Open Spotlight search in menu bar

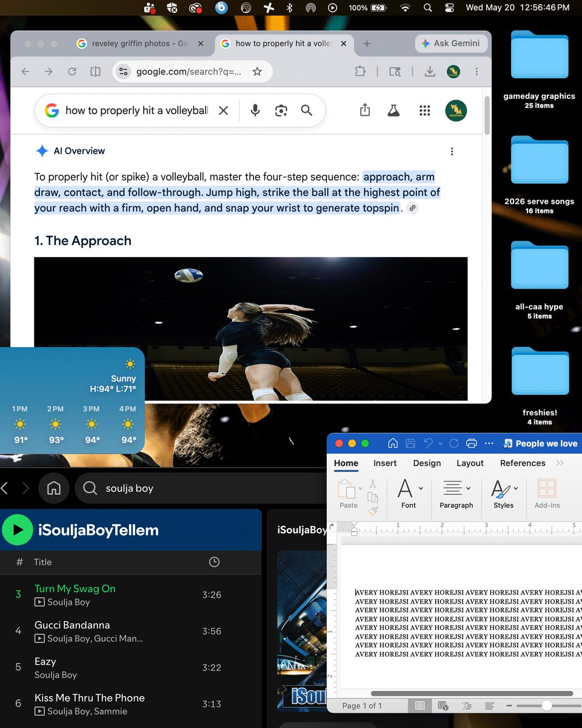coord(428,7)
